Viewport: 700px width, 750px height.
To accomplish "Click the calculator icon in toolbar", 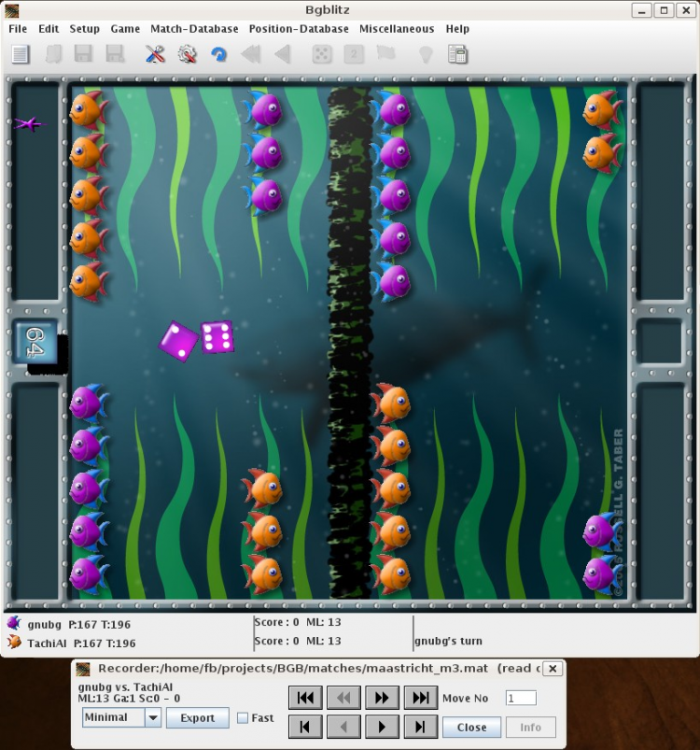I will click(x=457, y=54).
